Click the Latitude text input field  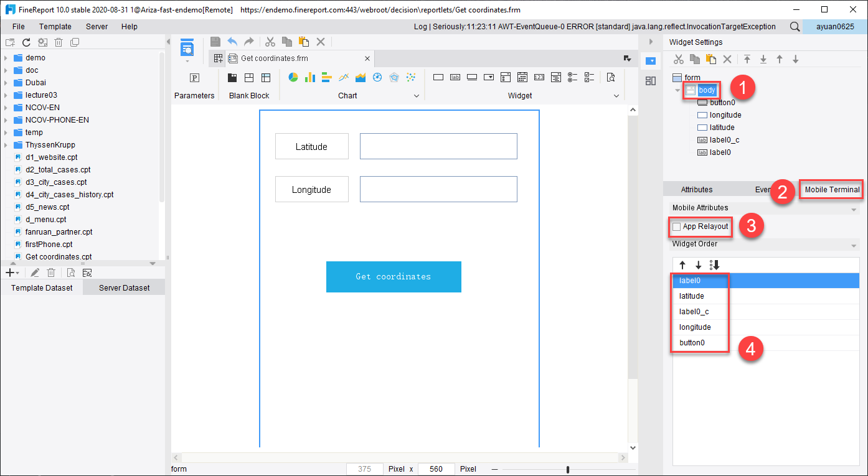pos(438,146)
